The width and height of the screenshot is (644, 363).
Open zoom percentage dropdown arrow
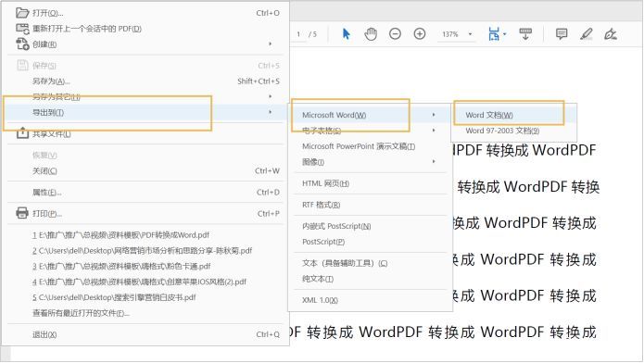point(471,34)
